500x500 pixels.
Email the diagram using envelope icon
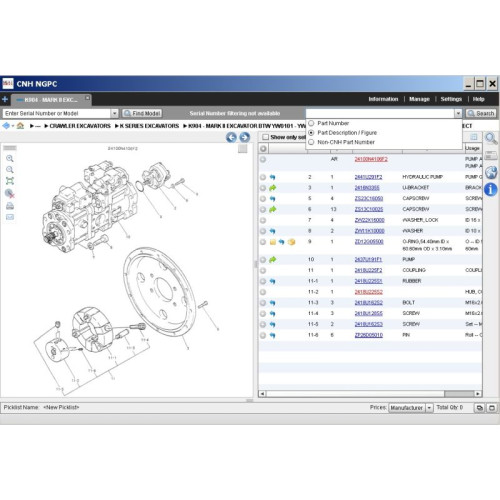pos(10,217)
